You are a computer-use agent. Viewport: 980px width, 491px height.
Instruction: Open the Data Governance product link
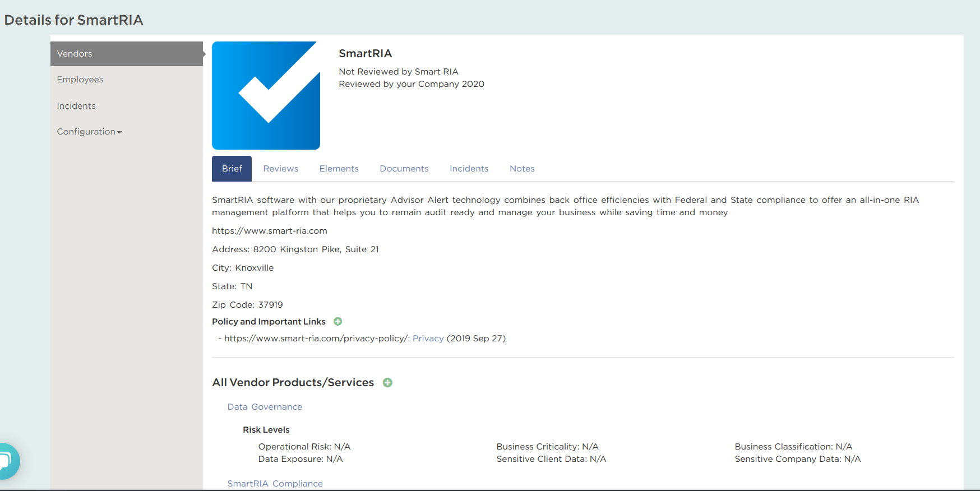[x=265, y=407]
